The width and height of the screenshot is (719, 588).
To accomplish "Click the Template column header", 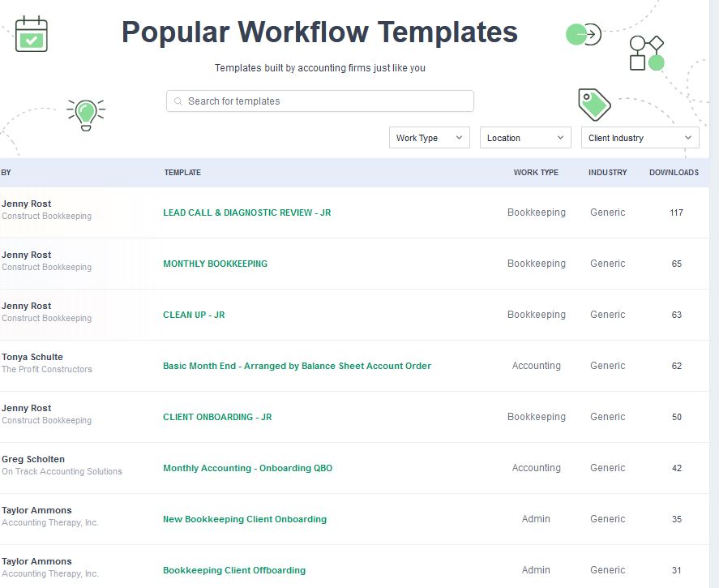I will pos(182,173).
